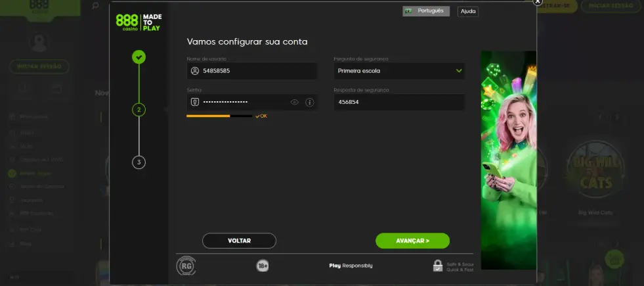Click the Safe & Secure padlock icon
Viewport: 644px width, 286px height.
(438, 266)
